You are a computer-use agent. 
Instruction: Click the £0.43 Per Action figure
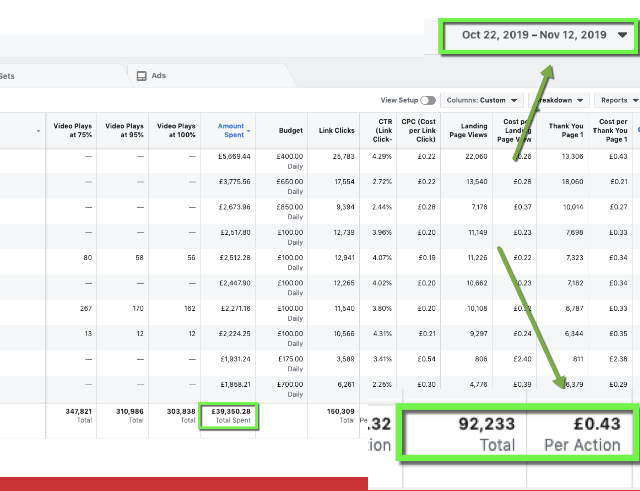coord(597,424)
